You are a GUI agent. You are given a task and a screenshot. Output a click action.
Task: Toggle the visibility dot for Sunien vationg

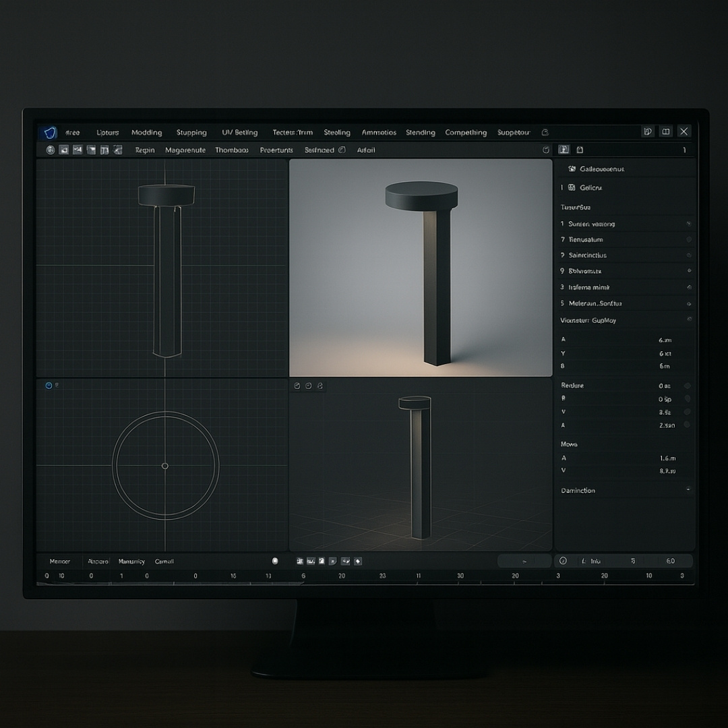pyautogui.click(x=688, y=223)
